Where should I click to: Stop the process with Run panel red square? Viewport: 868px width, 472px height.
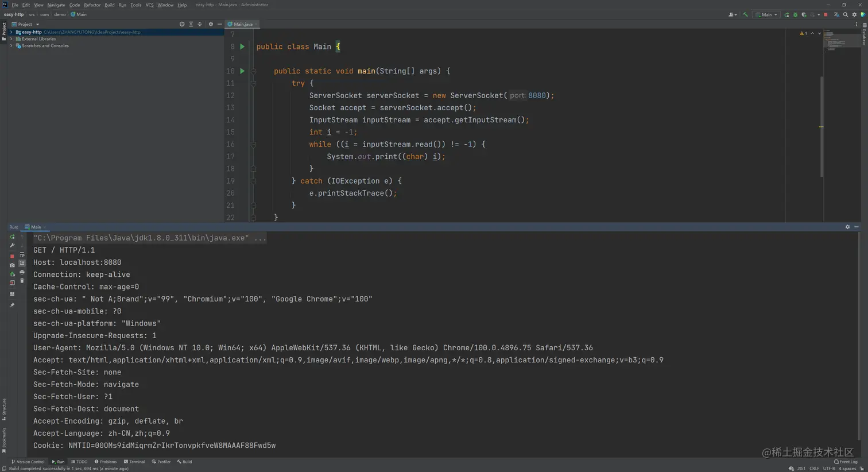(12, 256)
